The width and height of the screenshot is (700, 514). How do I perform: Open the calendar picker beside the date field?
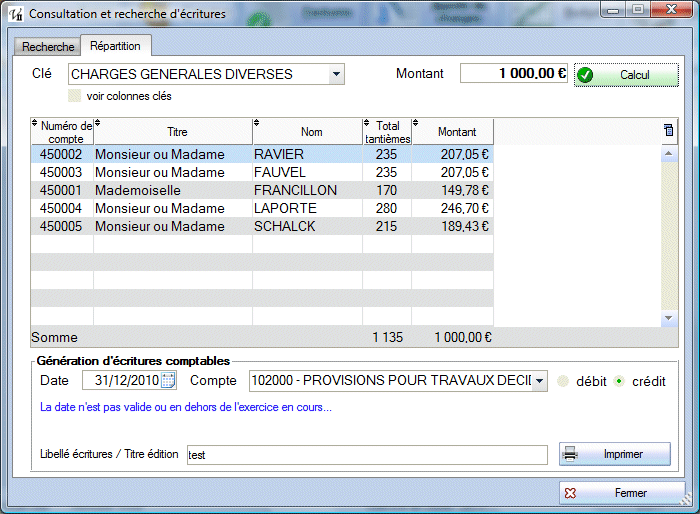pyautogui.click(x=168, y=380)
